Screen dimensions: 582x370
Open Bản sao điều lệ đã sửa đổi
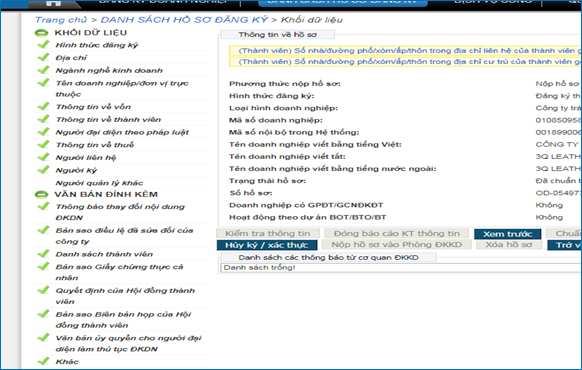[124, 236]
